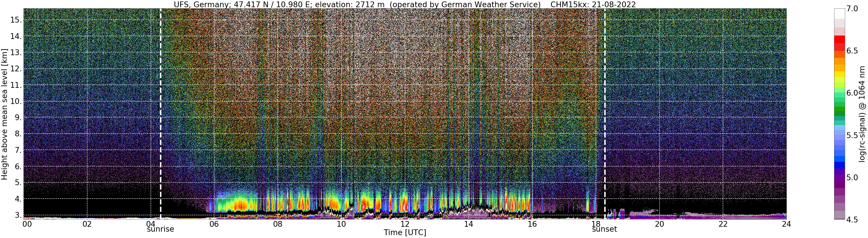Click the colorbar '5.5' tick label
This screenshot has height=238, width=868.
point(852,135)
